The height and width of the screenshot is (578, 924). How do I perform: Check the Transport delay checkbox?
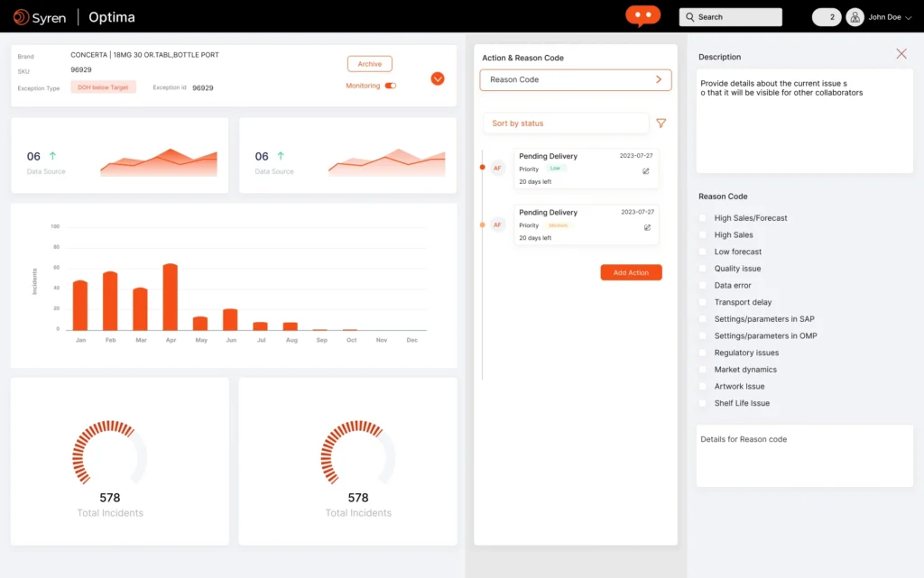(703, 302)
